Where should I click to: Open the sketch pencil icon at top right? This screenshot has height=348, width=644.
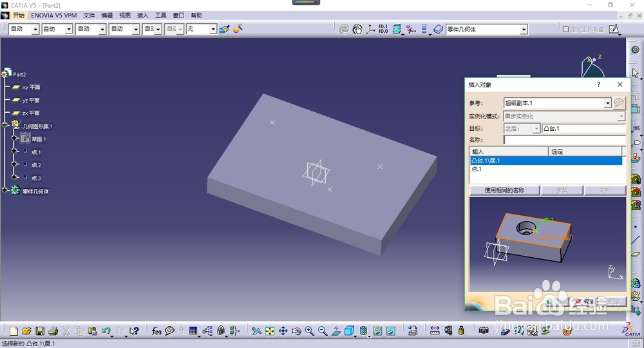(614, 29)
